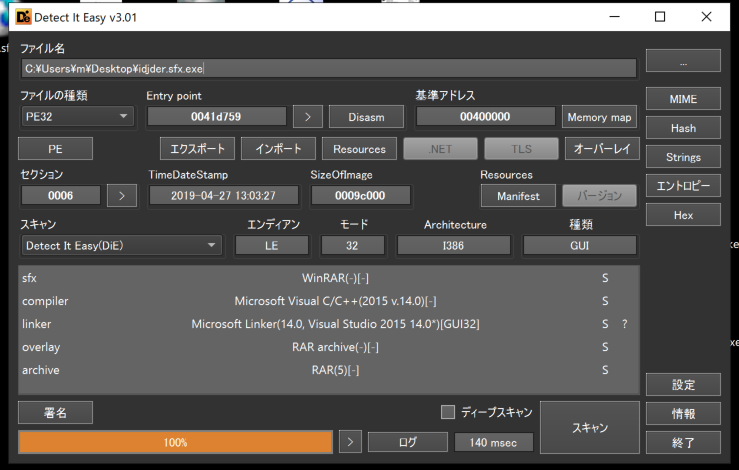Open the オーバーレイ overlay

coord(602,149)
